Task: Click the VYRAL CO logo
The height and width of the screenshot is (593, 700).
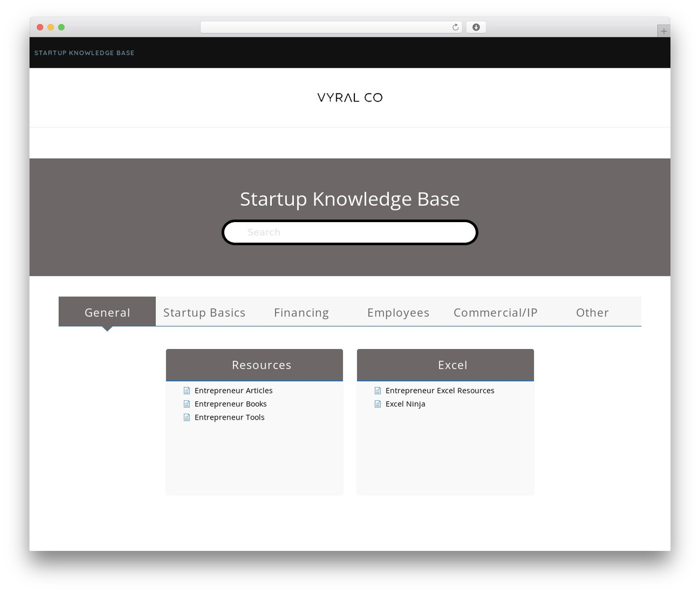Action: (350, 97)
